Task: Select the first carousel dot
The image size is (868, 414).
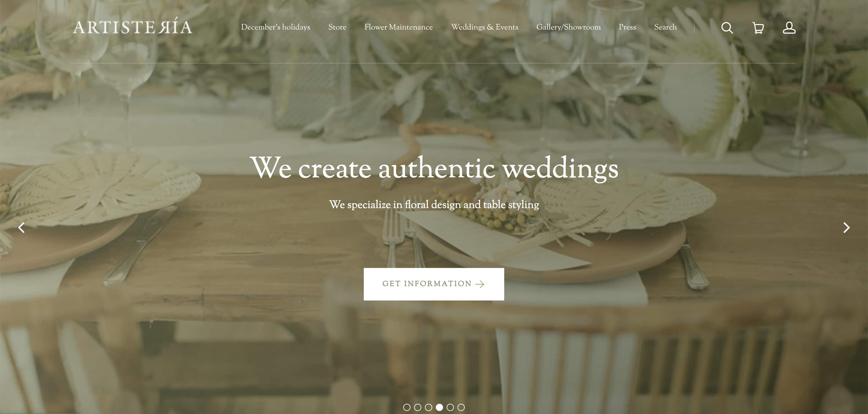Action: coord(407,407)
